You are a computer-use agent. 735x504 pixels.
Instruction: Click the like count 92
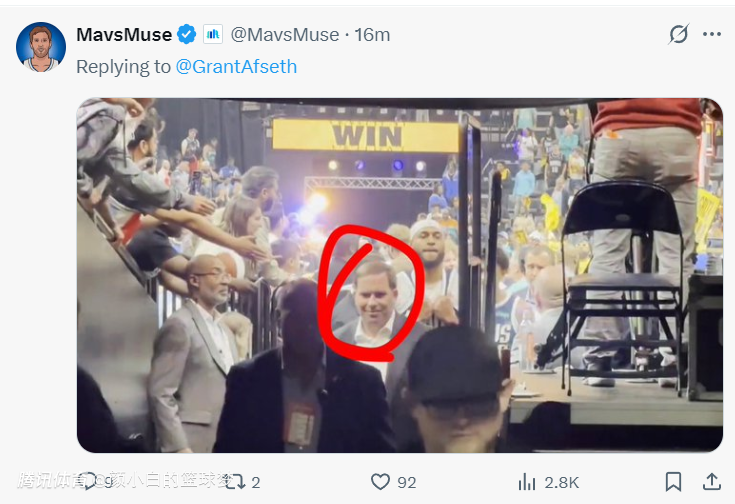point(406,482)
